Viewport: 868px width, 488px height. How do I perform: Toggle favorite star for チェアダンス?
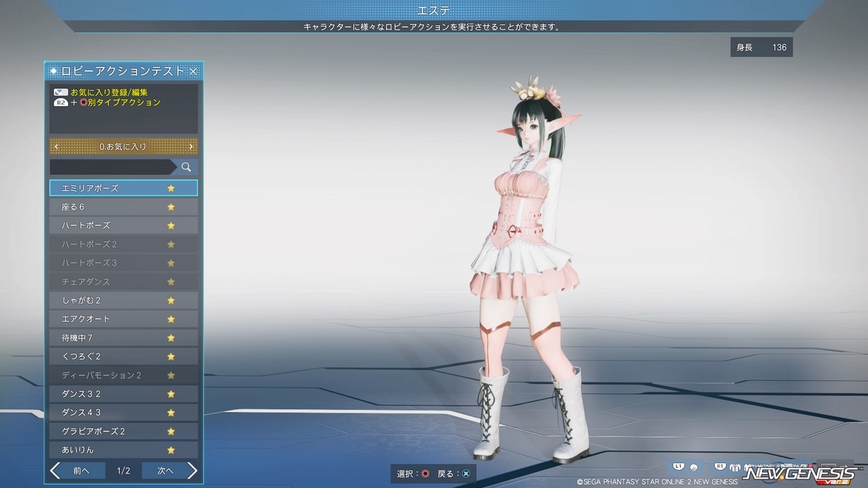(x=171, y=281)
